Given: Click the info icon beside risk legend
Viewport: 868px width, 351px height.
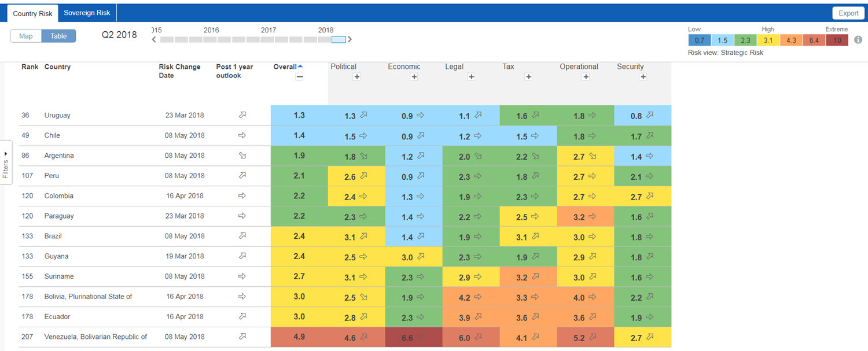Looking at the screenshot, I should tap(858, 40).
